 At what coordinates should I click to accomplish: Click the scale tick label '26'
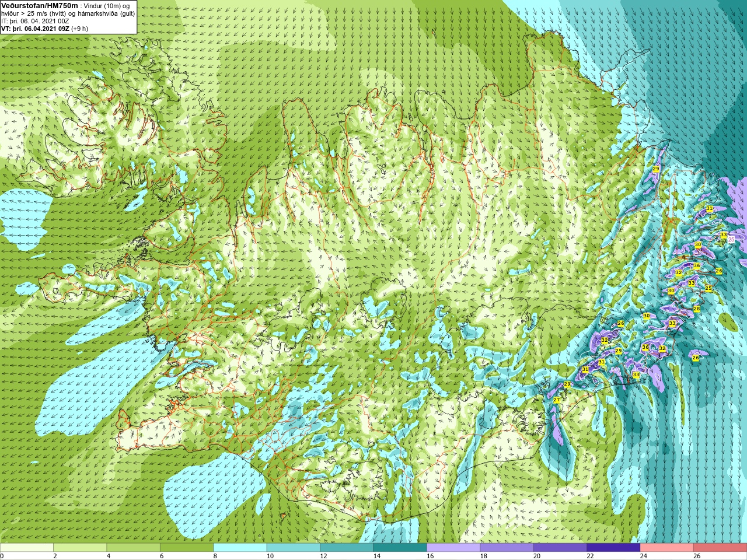click(x=697, y=556)
